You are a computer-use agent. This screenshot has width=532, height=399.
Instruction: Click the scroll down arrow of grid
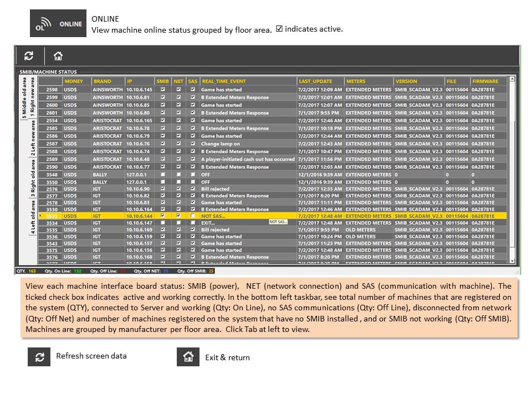pos(512,261)
